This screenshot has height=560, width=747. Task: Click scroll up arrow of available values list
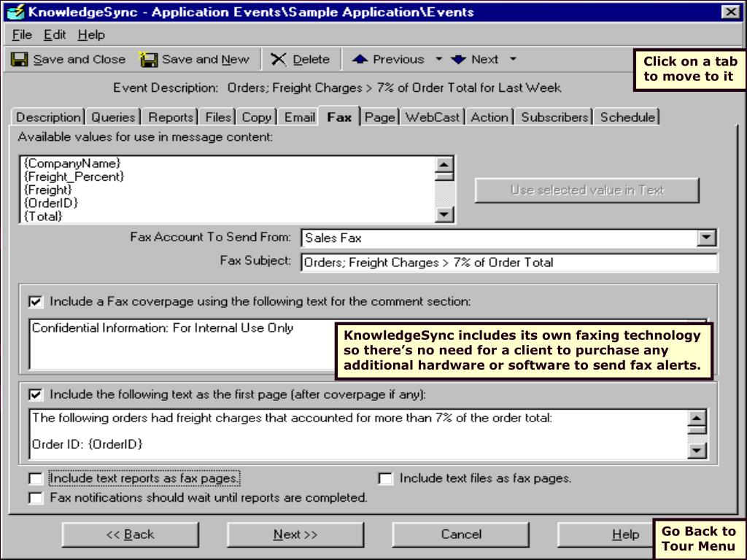click(x=444, y=165)
